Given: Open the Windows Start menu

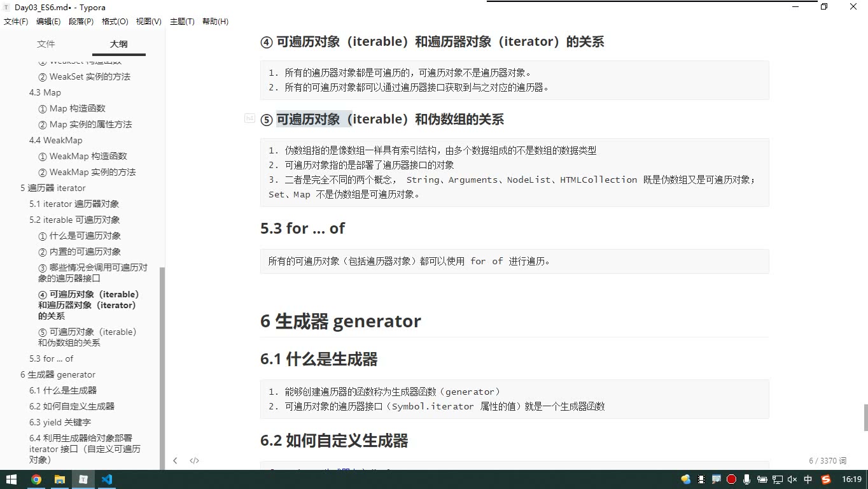Looking at the screenshot, I should pos(11,479).
